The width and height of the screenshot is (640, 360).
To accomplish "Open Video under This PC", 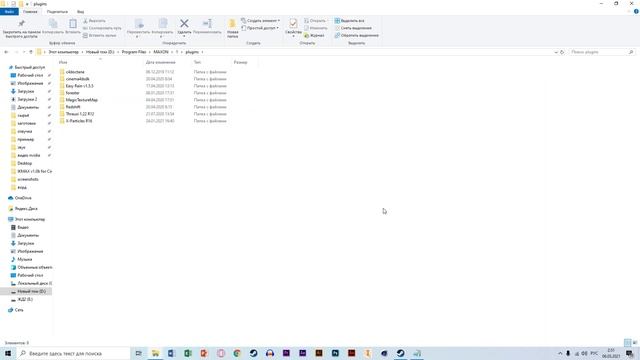I will point(23,227).
